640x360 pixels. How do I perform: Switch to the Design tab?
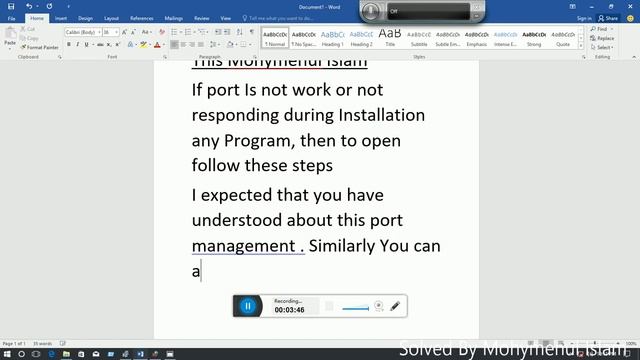(85, 18)
